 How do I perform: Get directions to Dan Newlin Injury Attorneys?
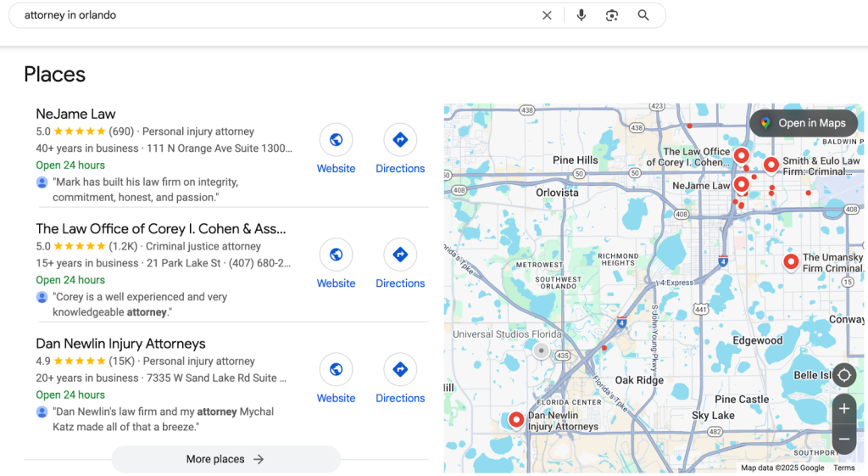400,369
